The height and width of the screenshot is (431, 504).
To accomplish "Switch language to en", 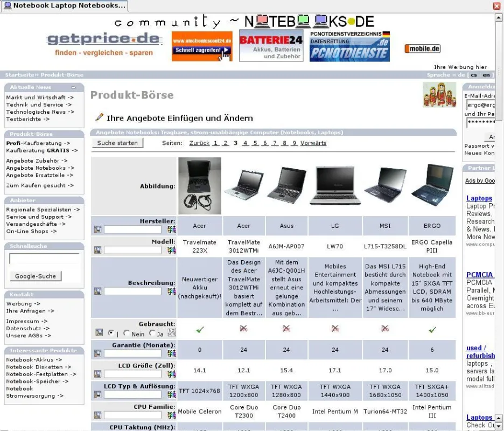I will point(486,75).
